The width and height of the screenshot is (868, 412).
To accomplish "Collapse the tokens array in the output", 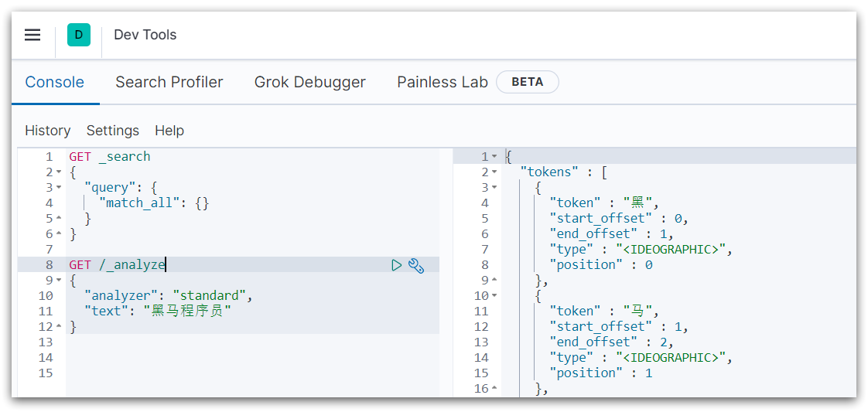I will click(x=494, y=172).
